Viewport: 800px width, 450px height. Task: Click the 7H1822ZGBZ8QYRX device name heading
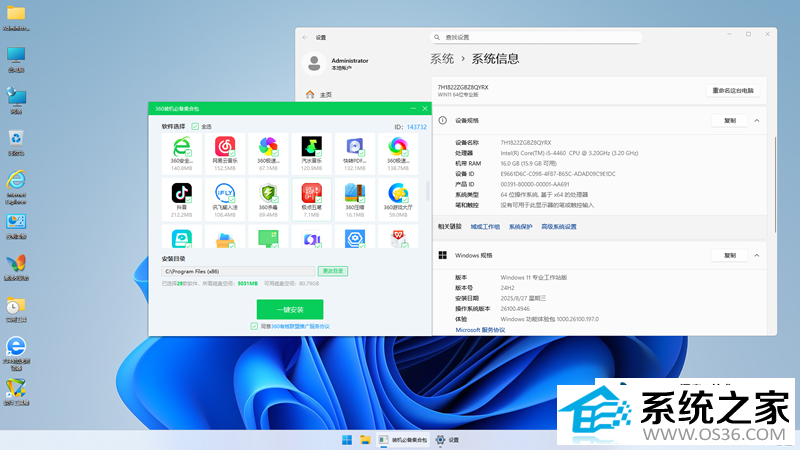[x=463, y=87]
